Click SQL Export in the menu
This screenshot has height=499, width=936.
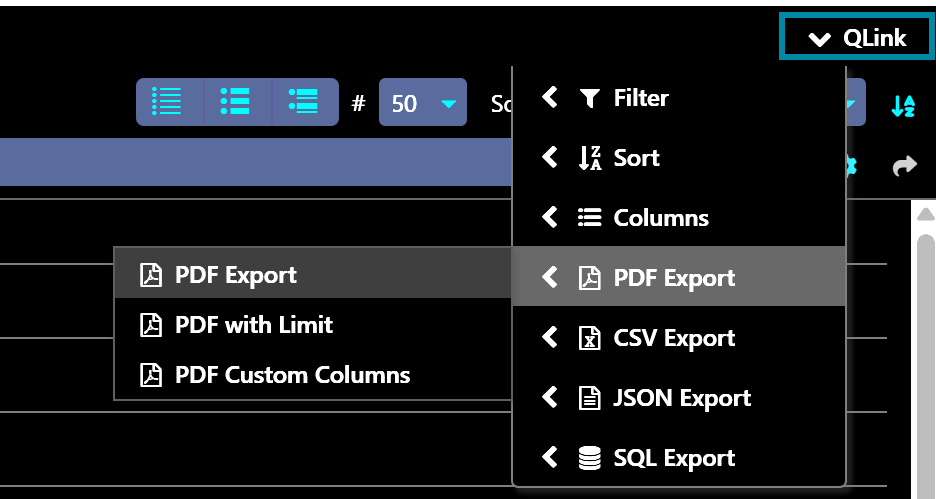(673, 458)
